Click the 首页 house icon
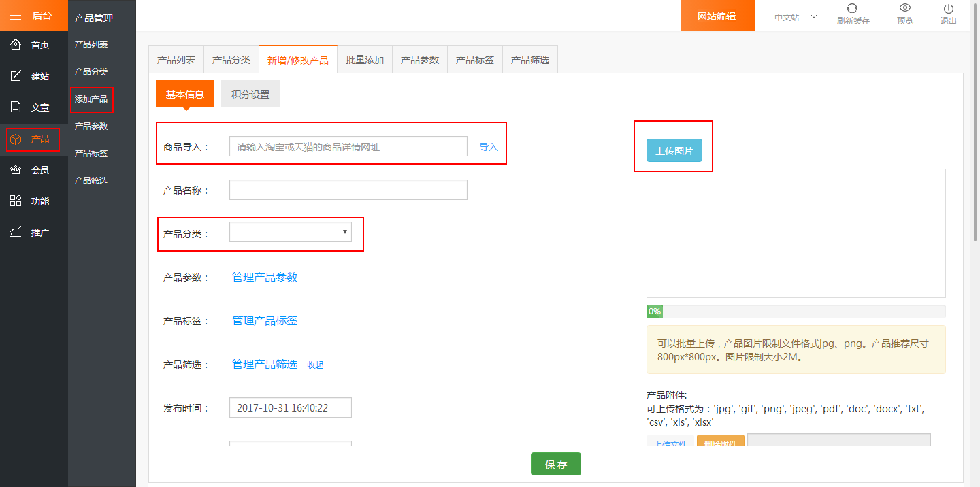This screenshot has height=487, width=980. click(16, 45)
